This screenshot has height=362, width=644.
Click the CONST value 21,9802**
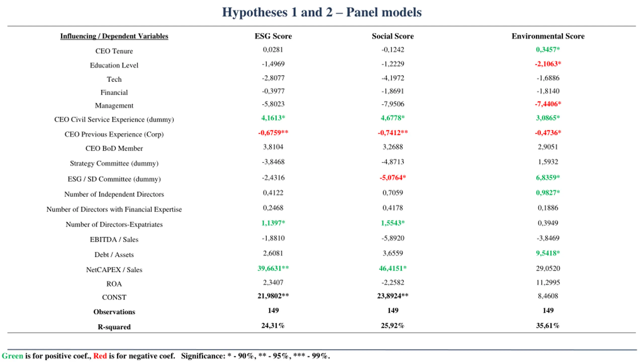click(x=273, y=296)
